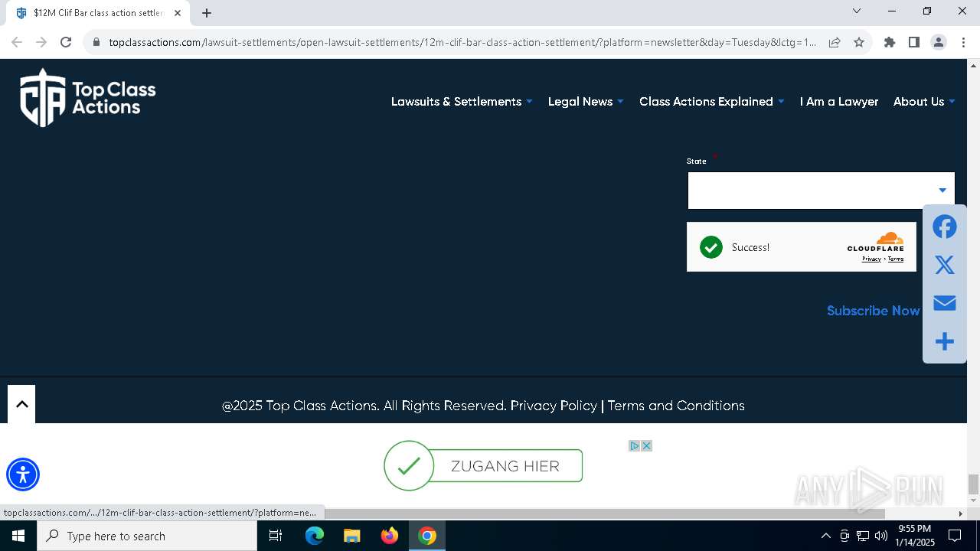Click Cloudflare Privacy link
The height and width of the screenshot is (551, 980).
[x=871, y=259]
